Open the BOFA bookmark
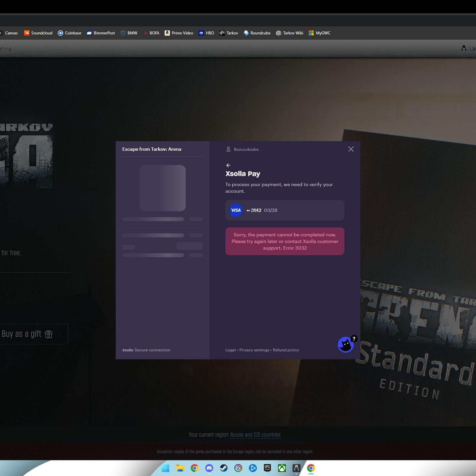This screenshot has width=476, height=476. 151,33
